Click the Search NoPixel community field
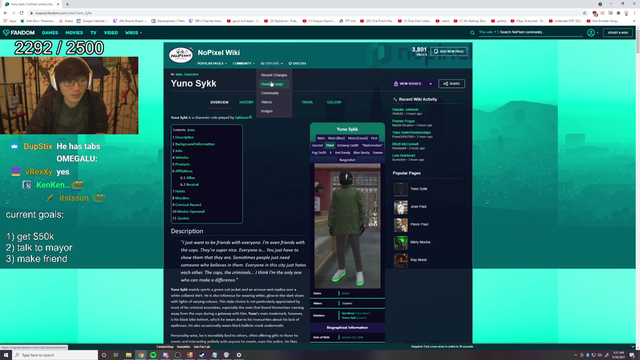Viewport: 640px width, 360px height. click(540, 32)
